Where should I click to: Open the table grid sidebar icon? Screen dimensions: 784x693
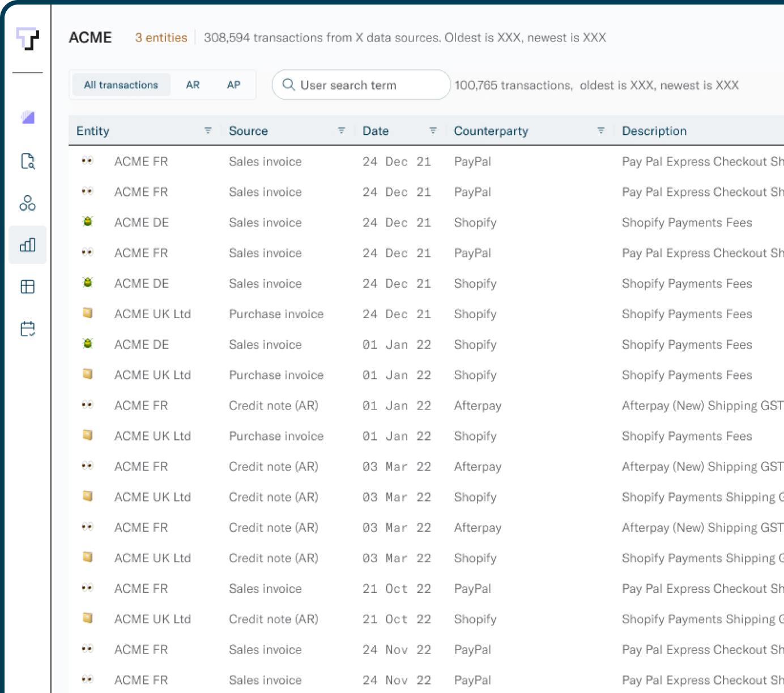pos(28,287)
